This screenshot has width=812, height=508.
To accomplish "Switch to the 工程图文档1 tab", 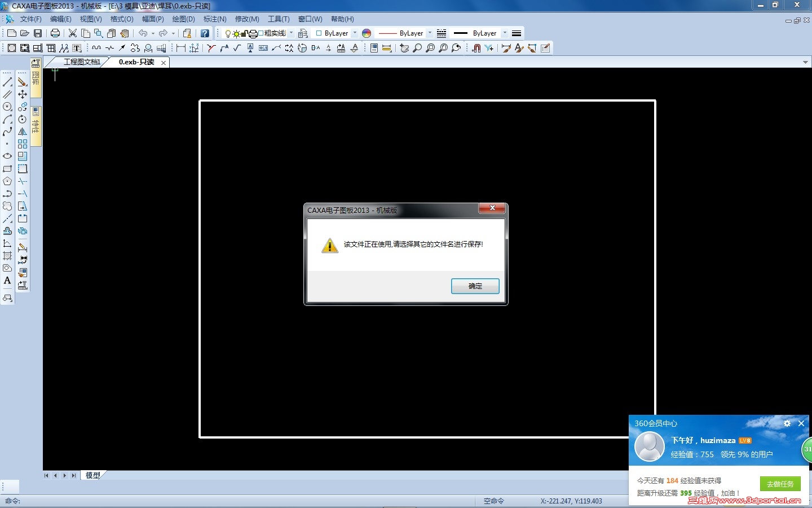I will coord(81,62).
